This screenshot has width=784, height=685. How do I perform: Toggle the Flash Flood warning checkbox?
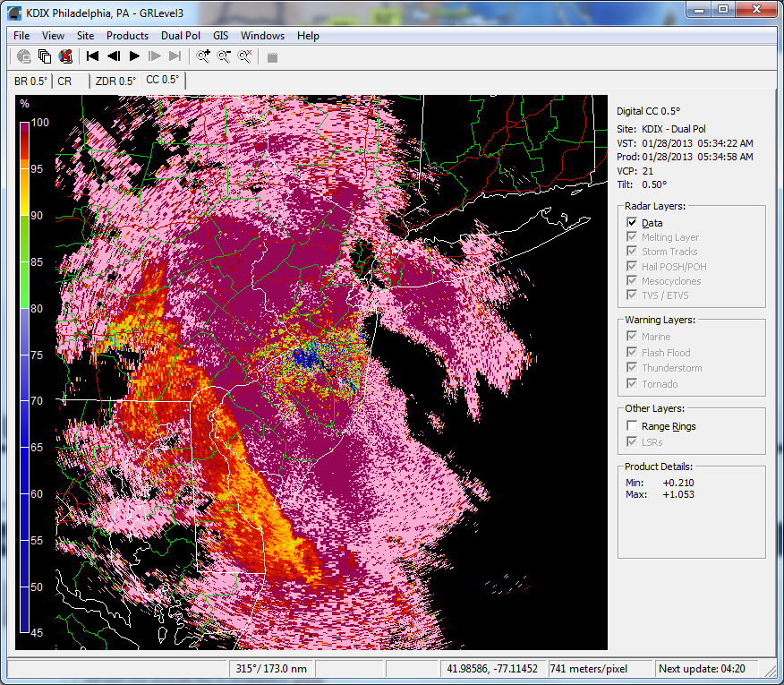(632, 352)
